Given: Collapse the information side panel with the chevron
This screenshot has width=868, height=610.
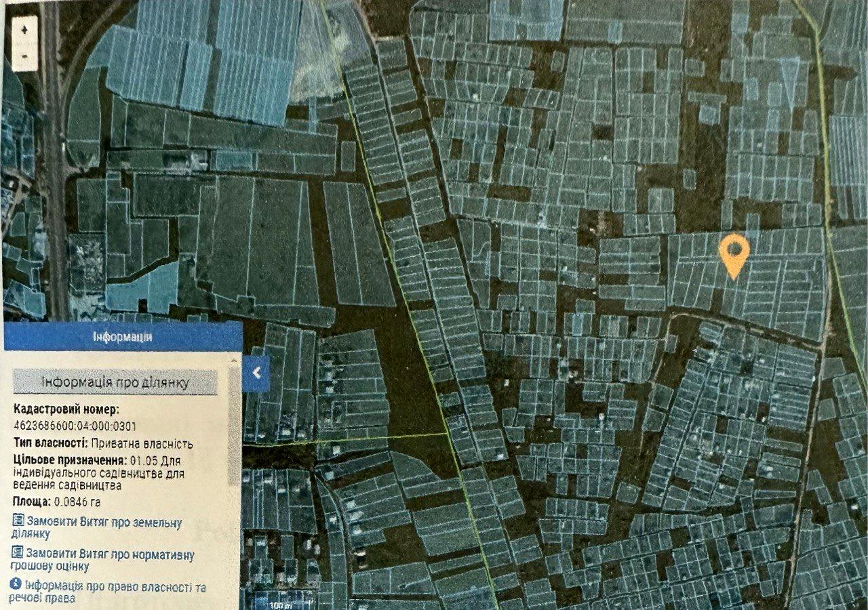Looking at the screenshot, I should tap(256, 373).
